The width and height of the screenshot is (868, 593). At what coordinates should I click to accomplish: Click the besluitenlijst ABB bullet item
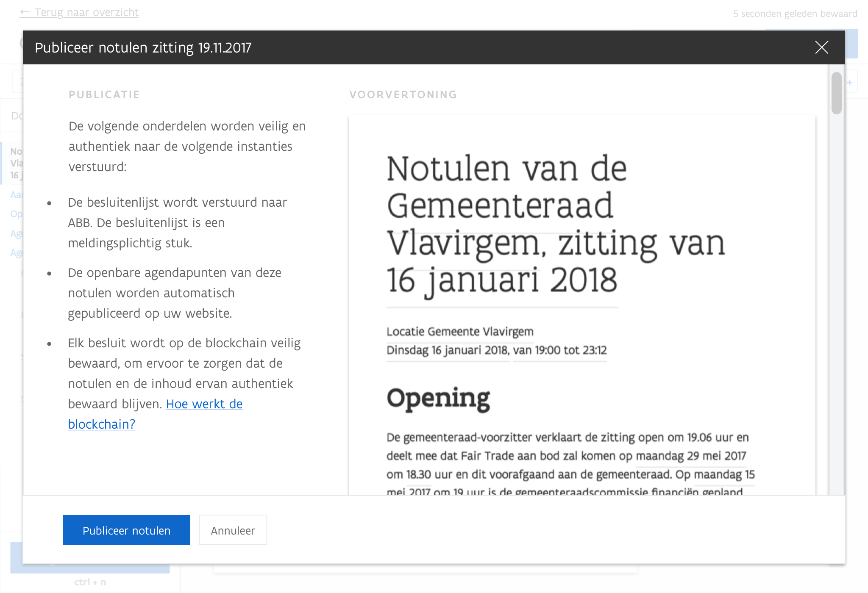click(177, 222)
